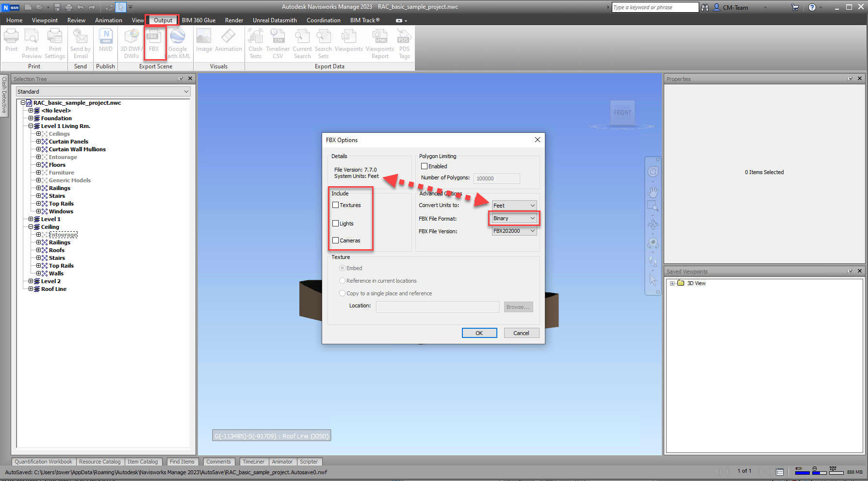The width and height of the screenshot is (868, 481).
Task: Select Windows in selection tree
Action: [61, 211]
